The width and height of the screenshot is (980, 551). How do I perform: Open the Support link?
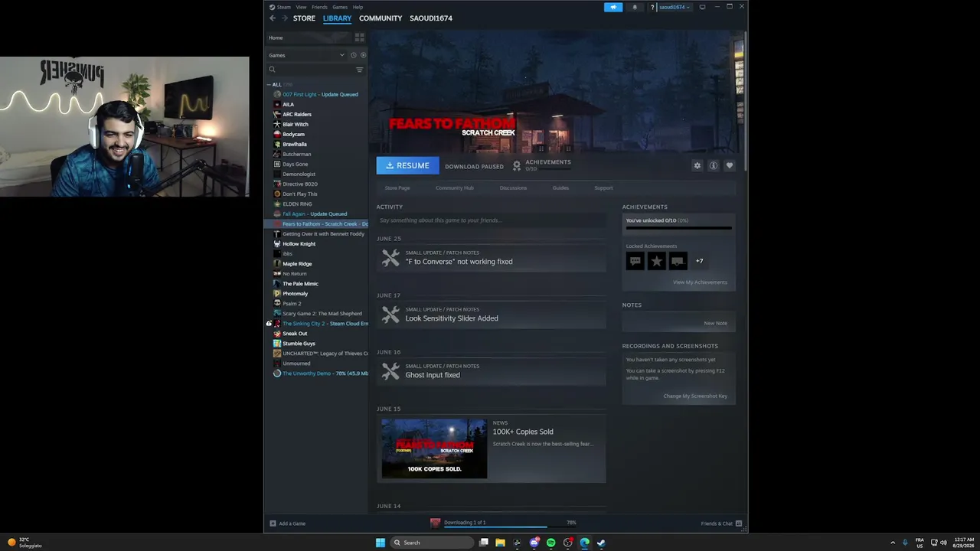pyautogui.click(x=603, y=187)
